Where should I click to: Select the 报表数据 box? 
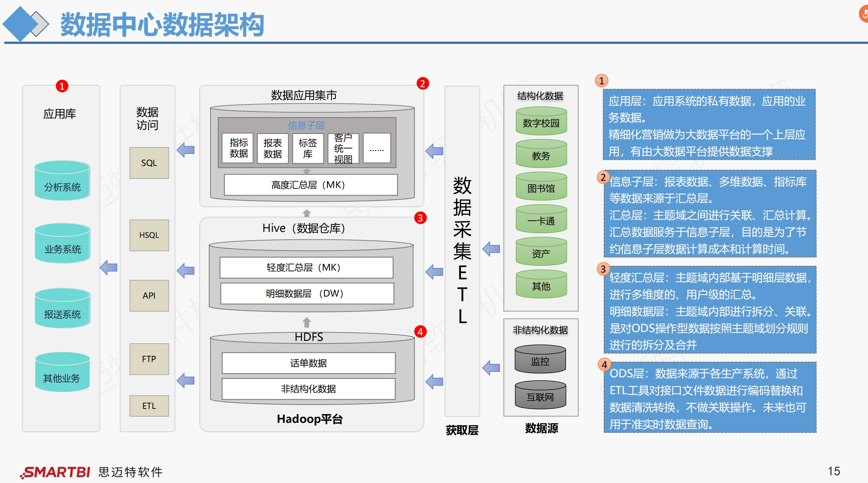[273, 148]
